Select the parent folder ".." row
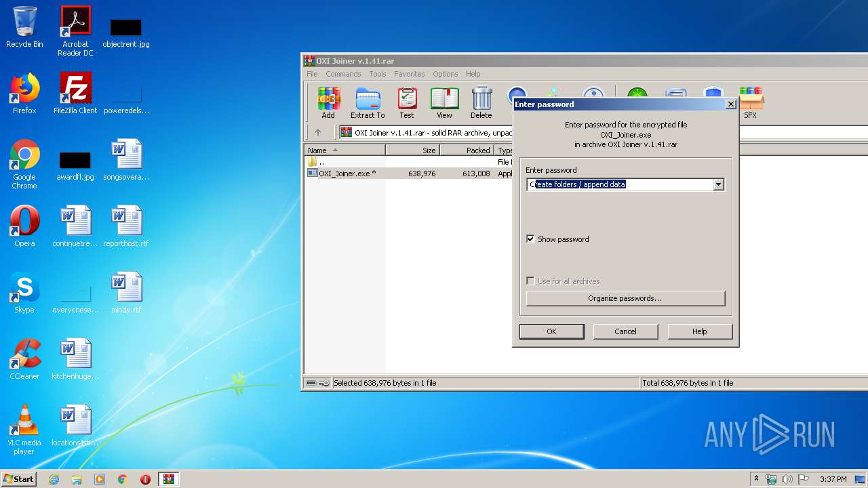868x488 pixels. pos(409,163)
